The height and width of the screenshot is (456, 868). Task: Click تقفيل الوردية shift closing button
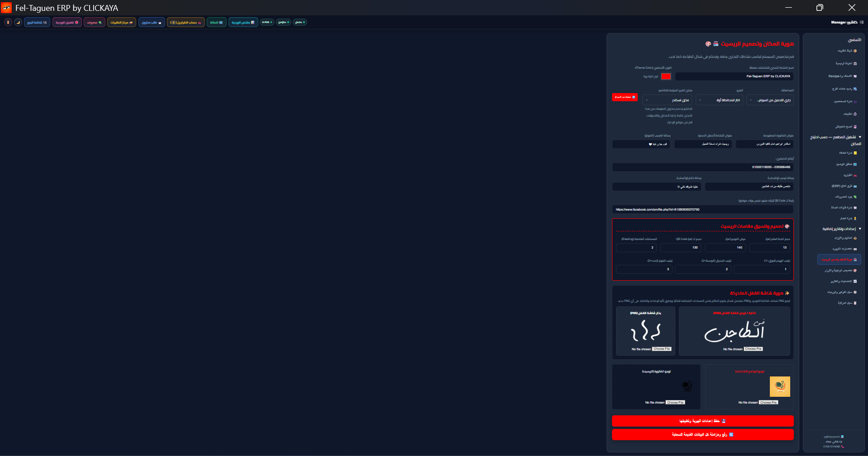(67, 22)
